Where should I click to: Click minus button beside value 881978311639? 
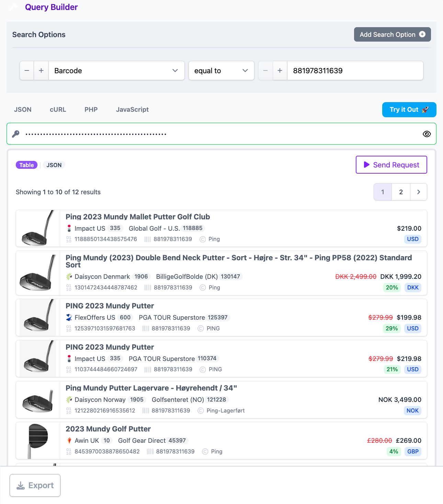[x=265, y=70]
